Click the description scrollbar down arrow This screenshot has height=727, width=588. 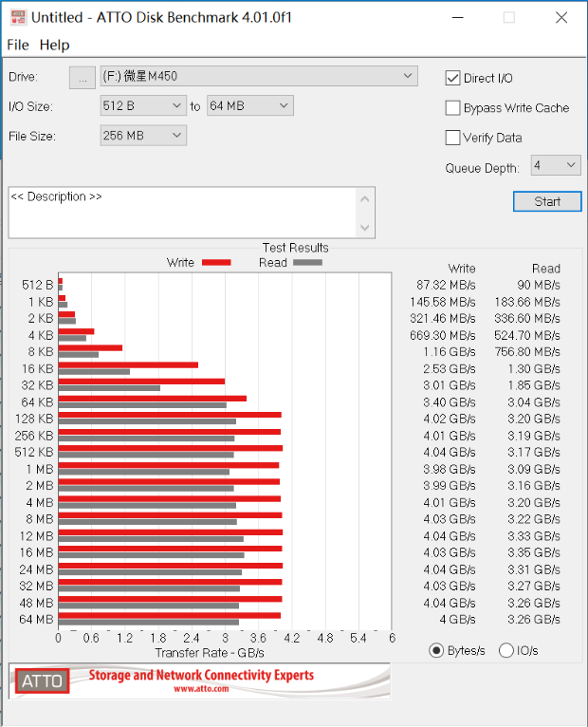coord(365,228)
